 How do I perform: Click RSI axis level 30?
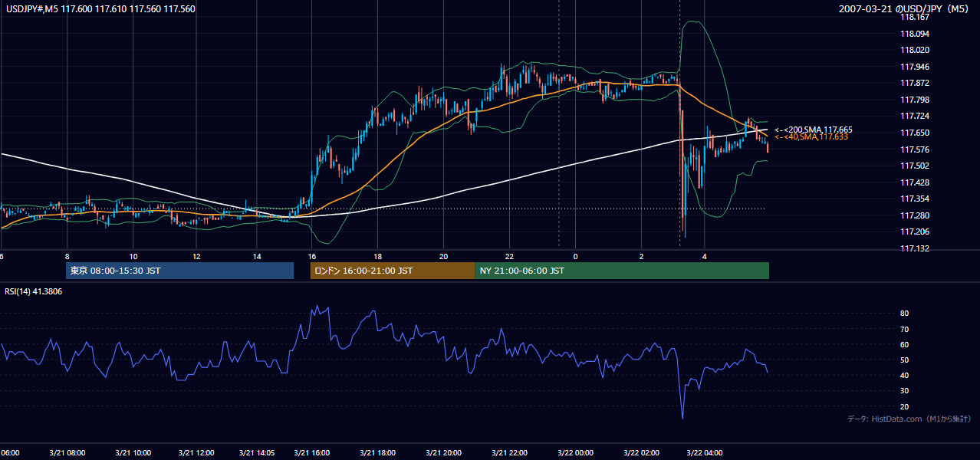pyautogui.click(x=905, y=391)
